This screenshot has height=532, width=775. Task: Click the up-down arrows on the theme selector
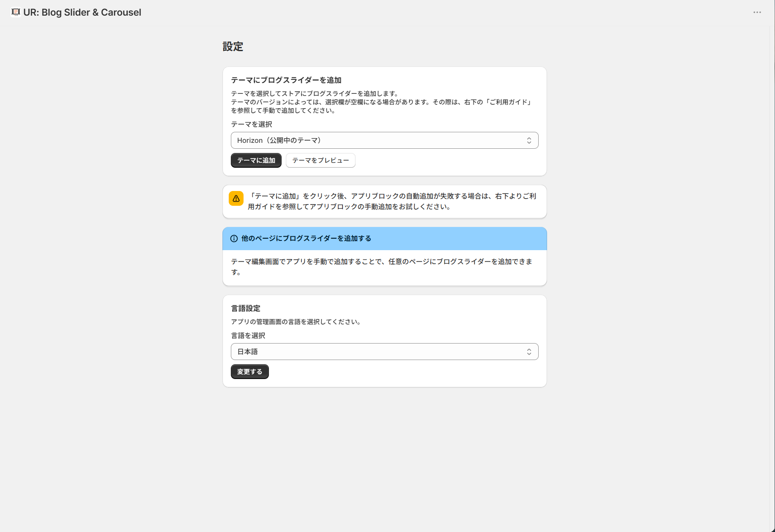pos(529,141)
